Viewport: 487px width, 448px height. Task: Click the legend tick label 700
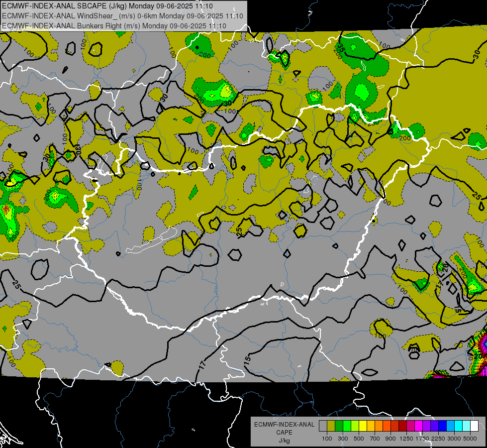[x=375, y=439]
